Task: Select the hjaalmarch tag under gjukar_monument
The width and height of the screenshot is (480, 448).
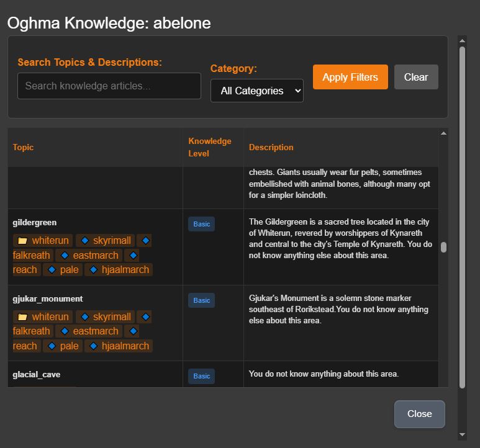Action: click(x=119, y=346)
